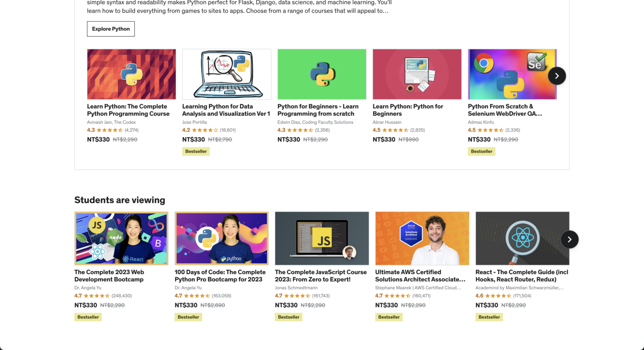Open the Complete JavaScript Course thumbnail
The width and height of the screenshot is (644, 350).
[322, 238]
